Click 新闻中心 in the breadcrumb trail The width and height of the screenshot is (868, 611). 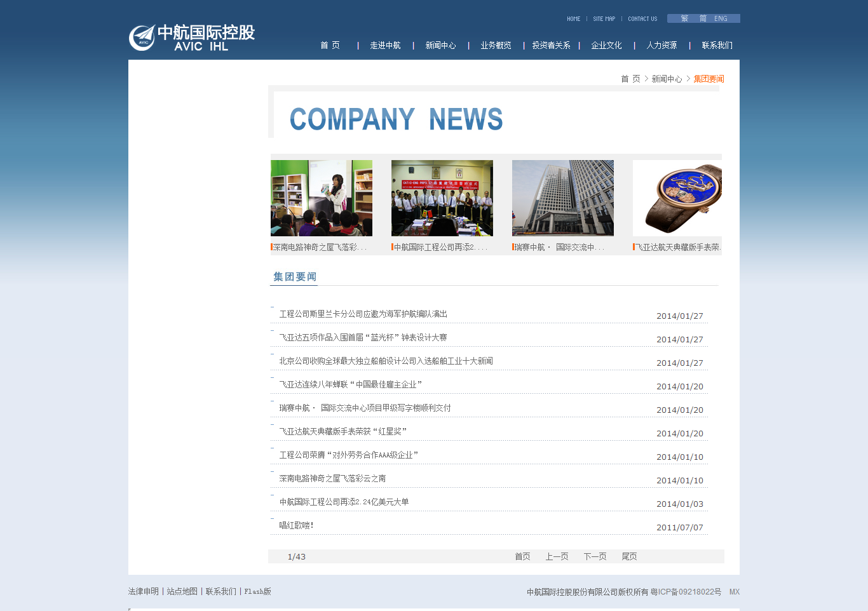pos(666,78)
